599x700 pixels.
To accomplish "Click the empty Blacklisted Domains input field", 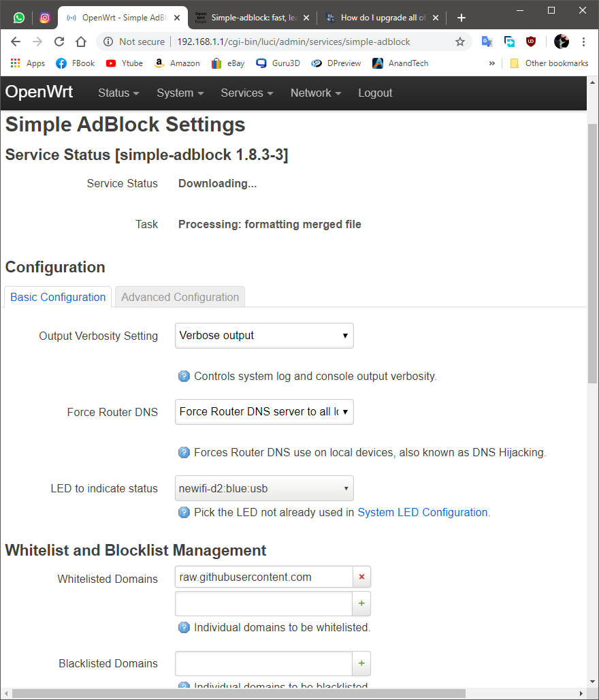I will click(264, 663).
